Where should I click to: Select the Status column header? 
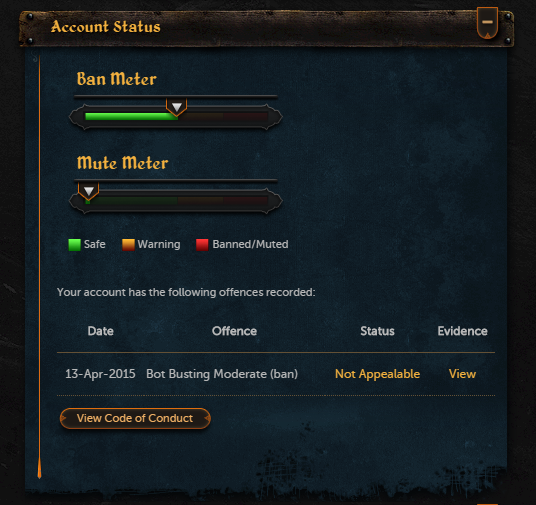[377, 331]
